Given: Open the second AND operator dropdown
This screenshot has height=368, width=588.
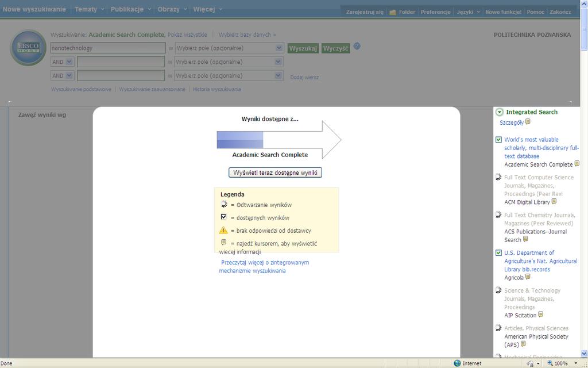Looking at the screenshot, I should click(69, 75).
